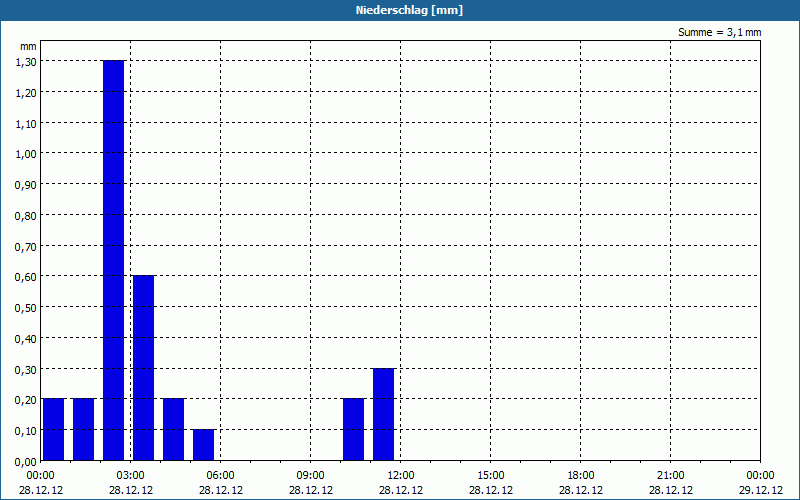The image size is (800, 500).
Task: Click the "03:00" time label on the x-axis
Action: (131, 476)
